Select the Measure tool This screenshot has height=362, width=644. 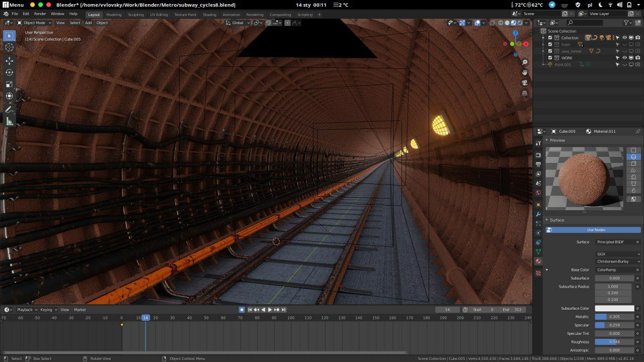pyautogui.click(x=9, y=121)
